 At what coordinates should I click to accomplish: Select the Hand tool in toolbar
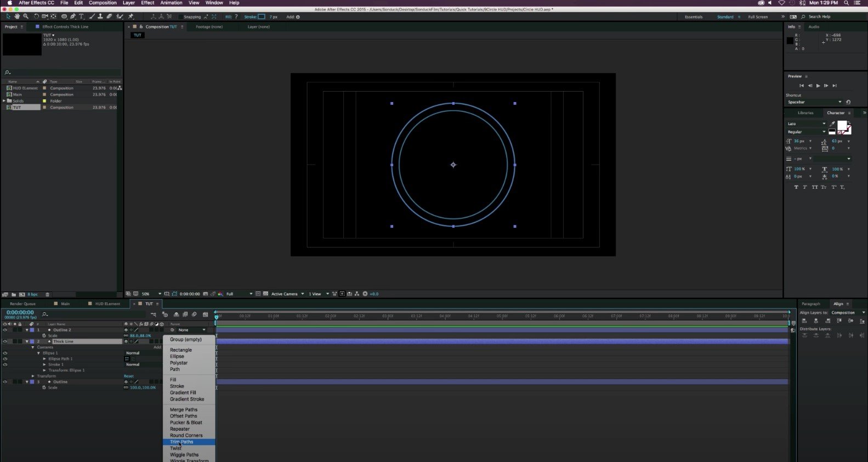(17, 16)
